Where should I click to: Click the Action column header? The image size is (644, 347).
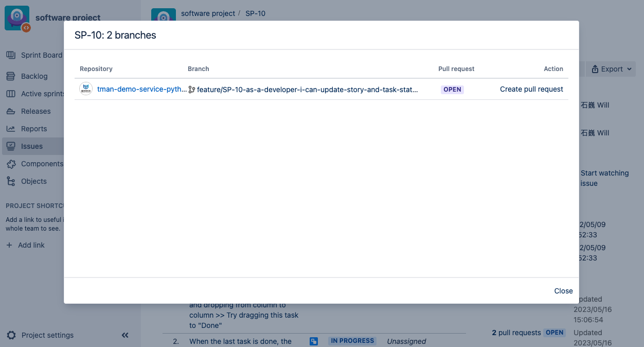click(x=553, y=69)
